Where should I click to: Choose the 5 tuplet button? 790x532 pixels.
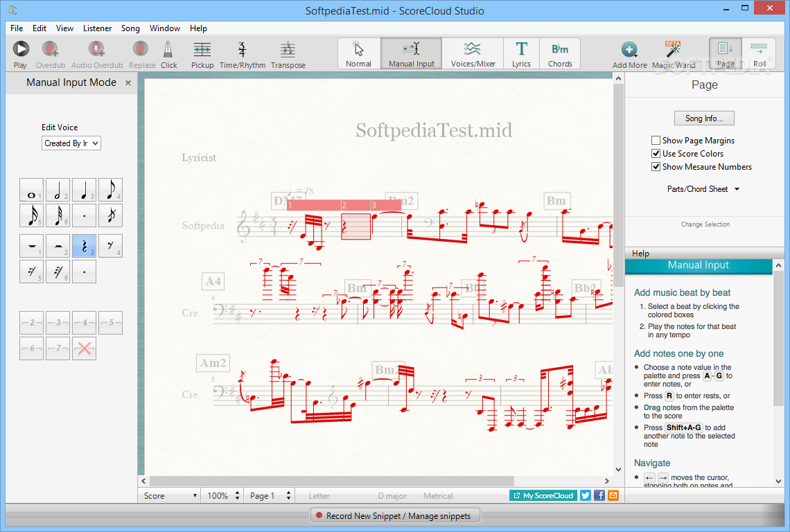(x=110, y=323)
